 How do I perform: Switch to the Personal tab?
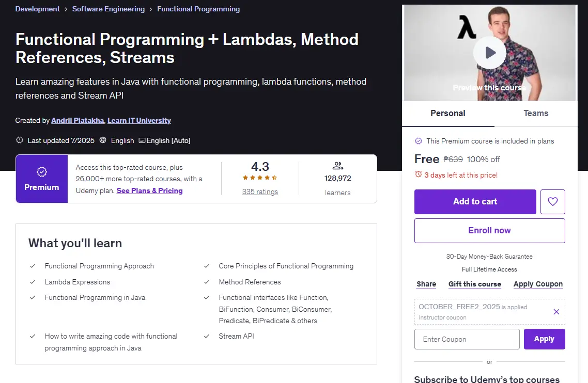click(448, 113)
